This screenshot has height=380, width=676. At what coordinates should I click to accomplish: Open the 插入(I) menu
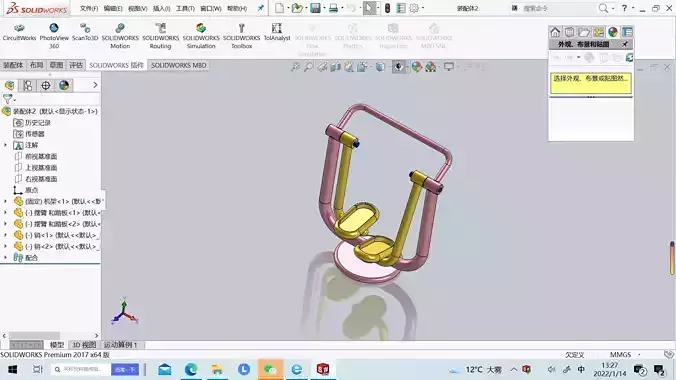pyautogui.click(x=162, y=8)
